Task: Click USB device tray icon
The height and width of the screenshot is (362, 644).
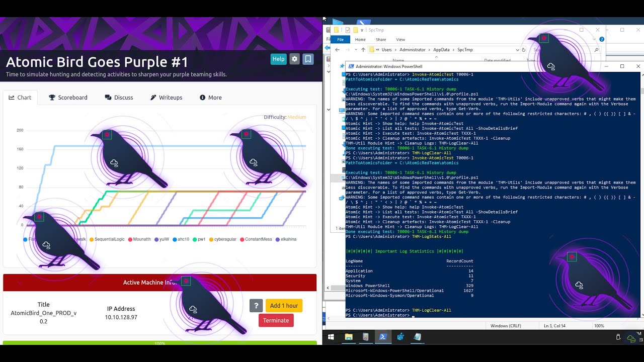Action: tap(619, 337)
